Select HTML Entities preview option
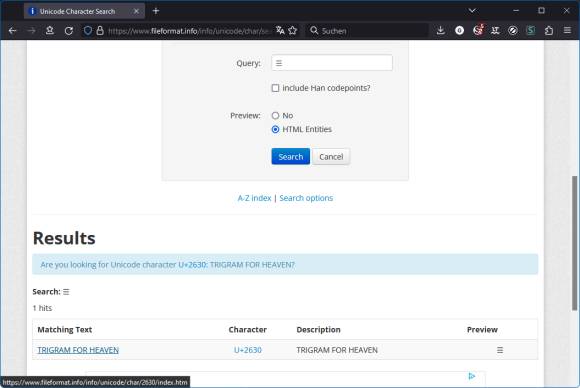The width and height of the screenshot is (580, 388). (275, 129)
